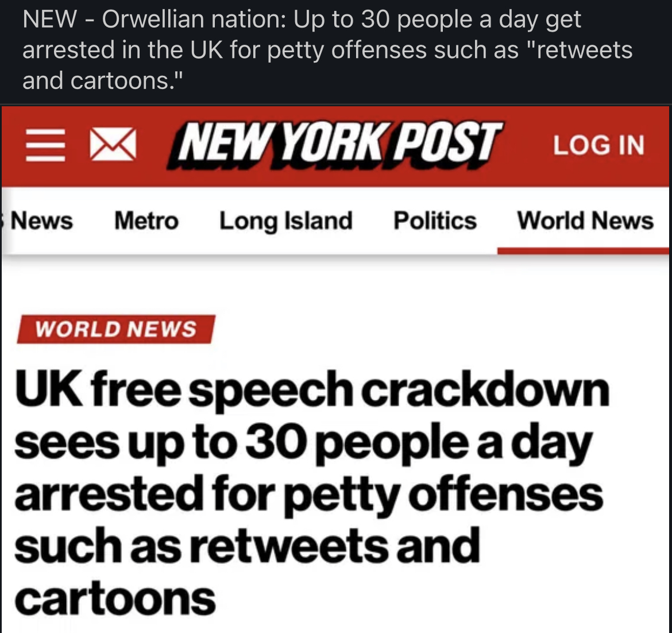Open the Metro section tab
This screenshot has width=672, height=633.
coord(146,221)
